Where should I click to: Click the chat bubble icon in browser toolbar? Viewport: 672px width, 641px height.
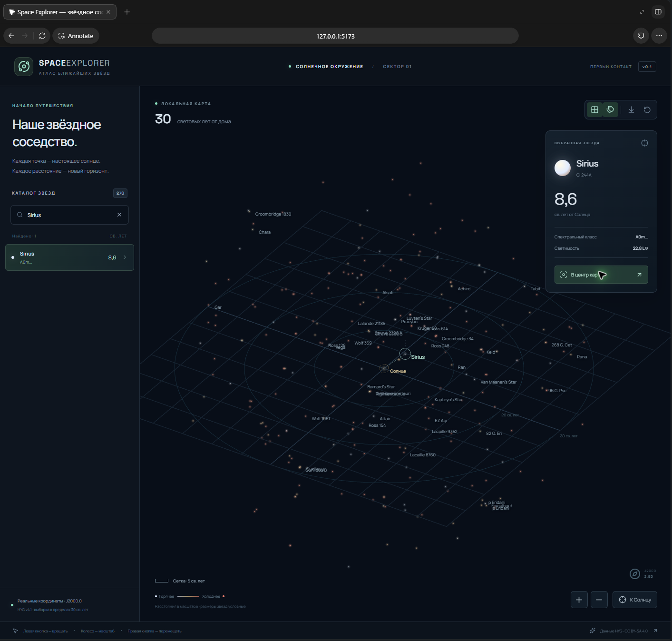(641, 36)
